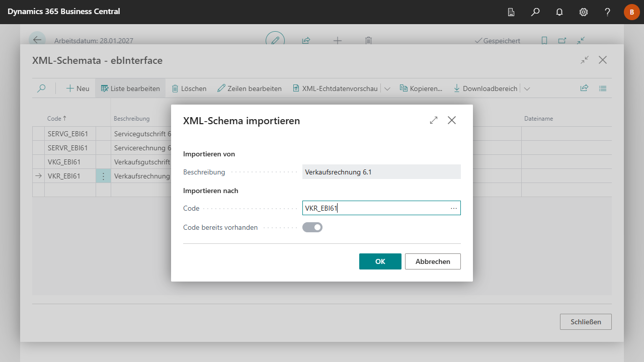Toggle the Code bereits vorhanden switch
644x362 pixels.
[x=312, y=227]
